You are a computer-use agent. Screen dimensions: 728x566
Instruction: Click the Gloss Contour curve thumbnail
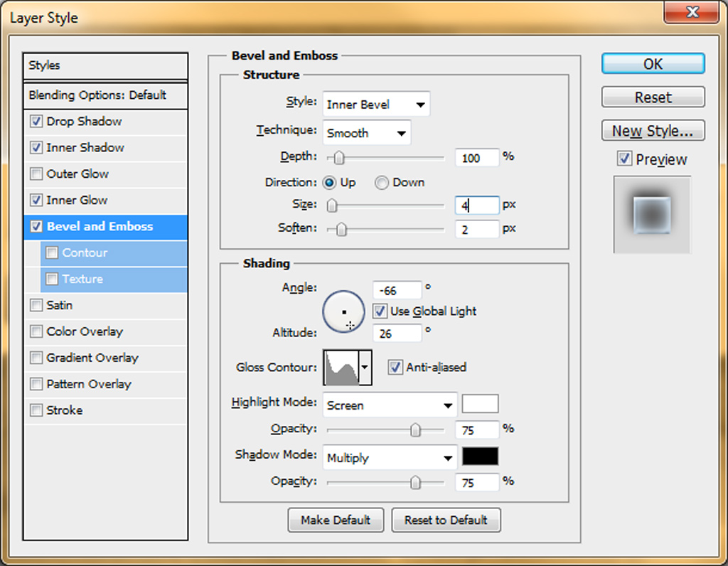coord(341,368)
